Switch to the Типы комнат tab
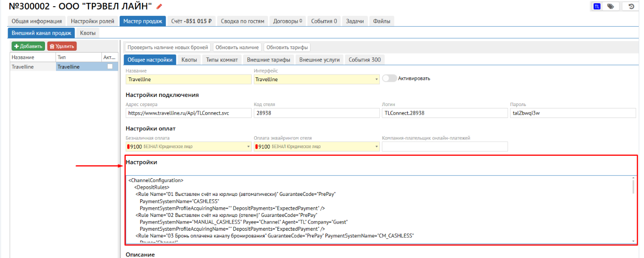This screenshot has height=258, width=644. [222, 60]
